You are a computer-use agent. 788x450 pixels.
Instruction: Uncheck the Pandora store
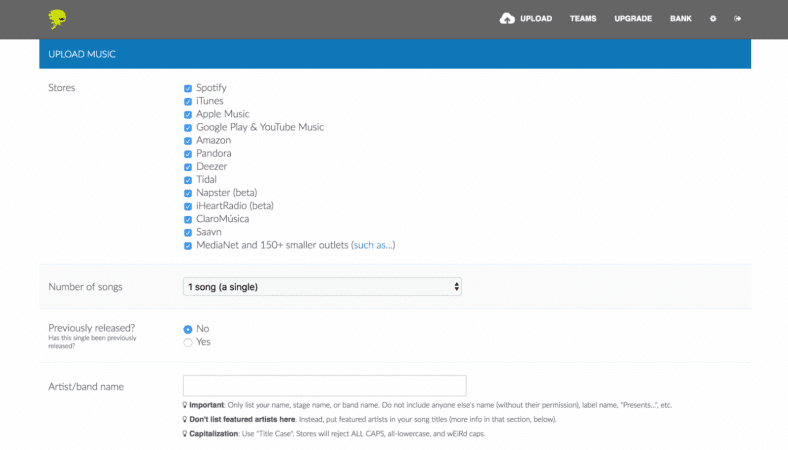(188, 154)
